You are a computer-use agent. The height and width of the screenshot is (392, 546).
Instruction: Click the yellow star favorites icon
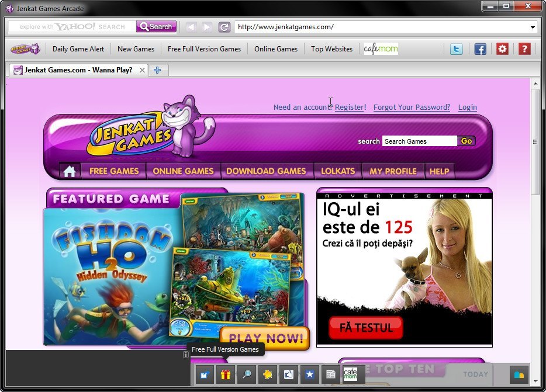267,374
